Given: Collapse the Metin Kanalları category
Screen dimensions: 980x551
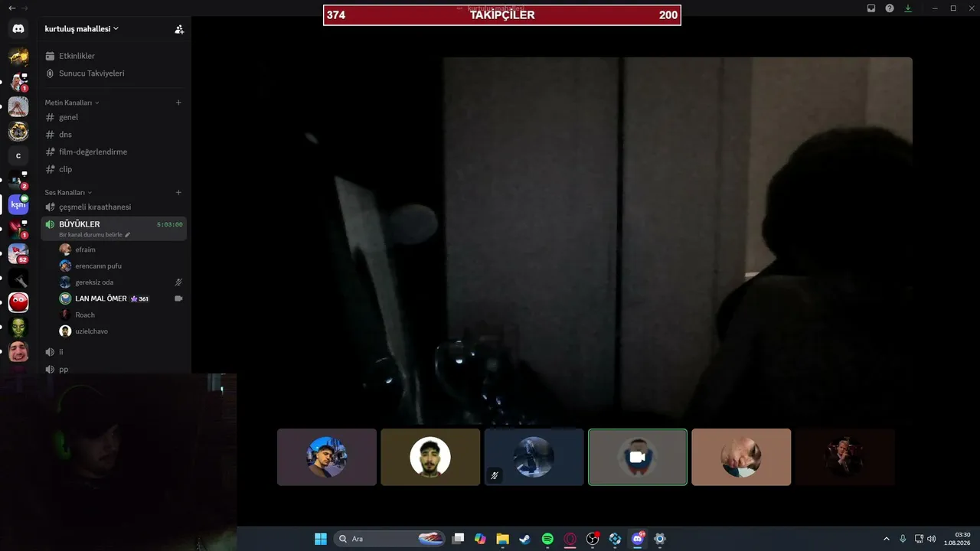Looking at the screenshot, I should (x=72, y=103).
